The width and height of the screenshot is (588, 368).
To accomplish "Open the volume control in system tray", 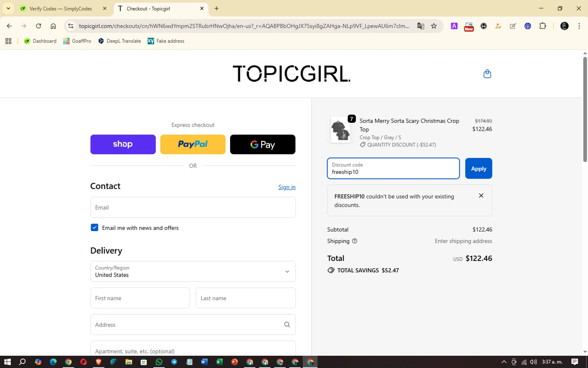I will (534, 362).
